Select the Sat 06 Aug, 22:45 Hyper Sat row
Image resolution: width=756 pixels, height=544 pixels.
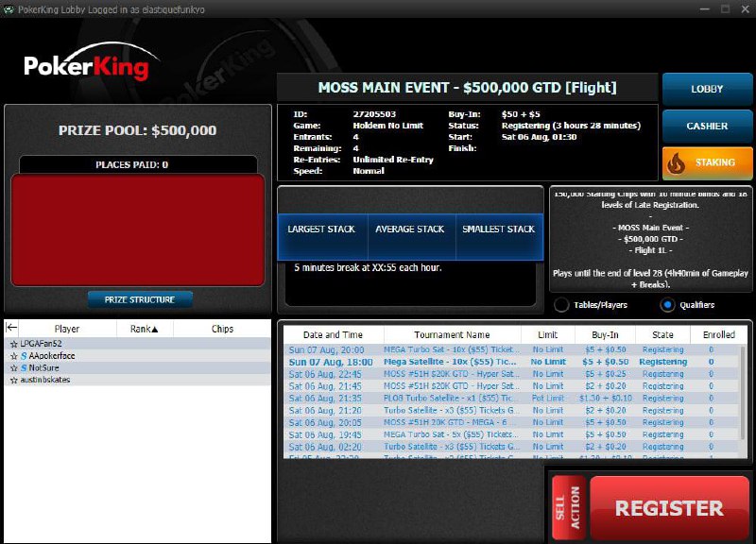(x=512, y=374)
